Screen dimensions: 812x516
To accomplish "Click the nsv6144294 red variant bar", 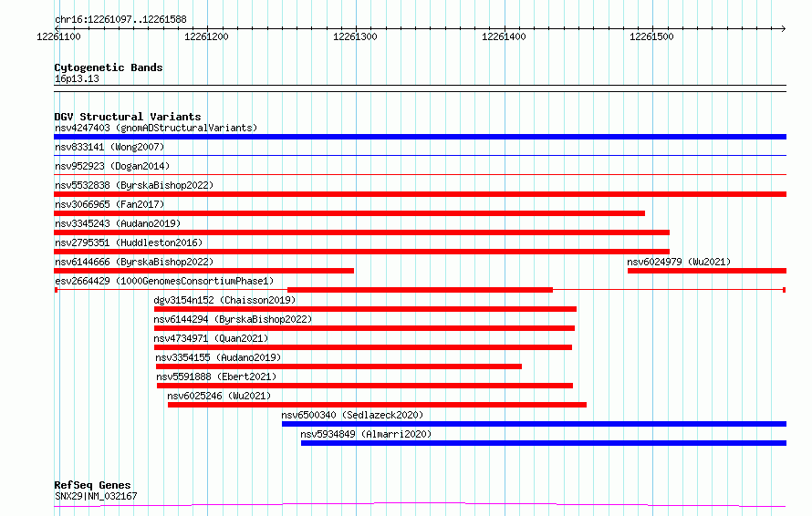I will click(364, 328).
